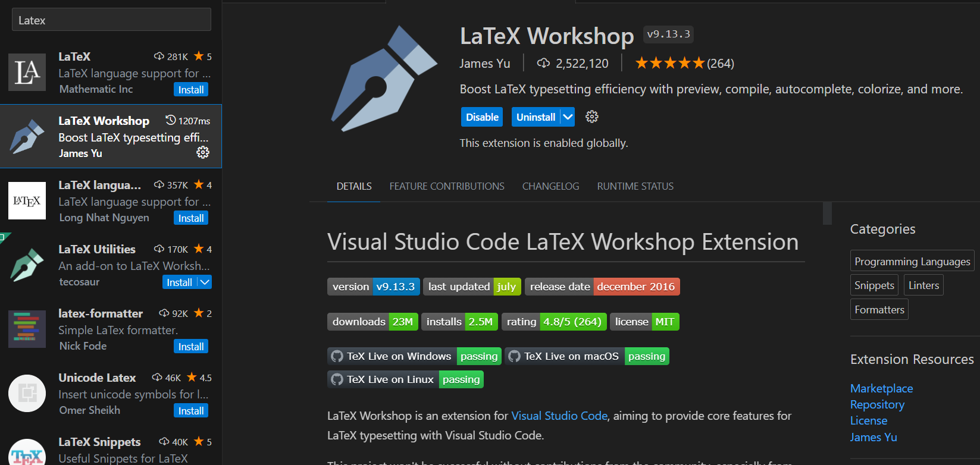Select the latex-formatter list entry title

click(x=101, y=313)
